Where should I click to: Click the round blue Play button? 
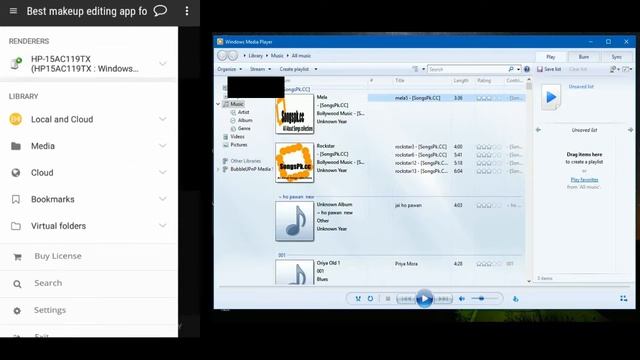[x=424, y=299]
